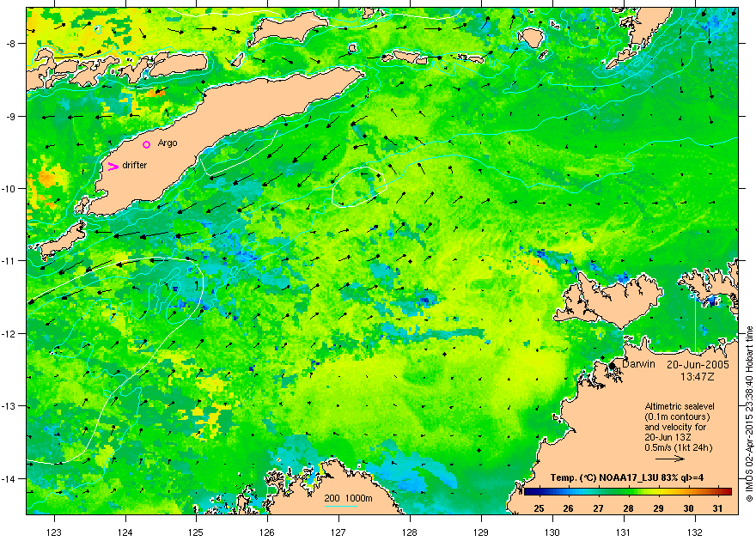756x541 pixels.
Task: Click the '31' colorbar tick label
Action: click(x=717, y=508)
